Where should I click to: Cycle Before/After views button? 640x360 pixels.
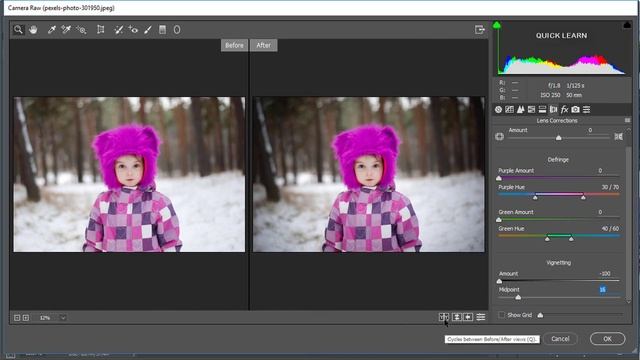click(x=444, y=317)
